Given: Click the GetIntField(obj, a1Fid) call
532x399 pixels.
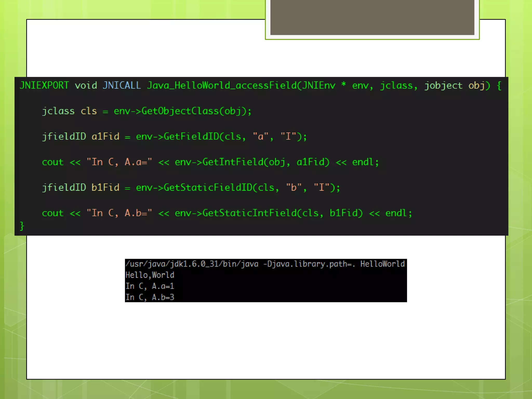Looking at the screenshot, I should click(x=265, y=162).
